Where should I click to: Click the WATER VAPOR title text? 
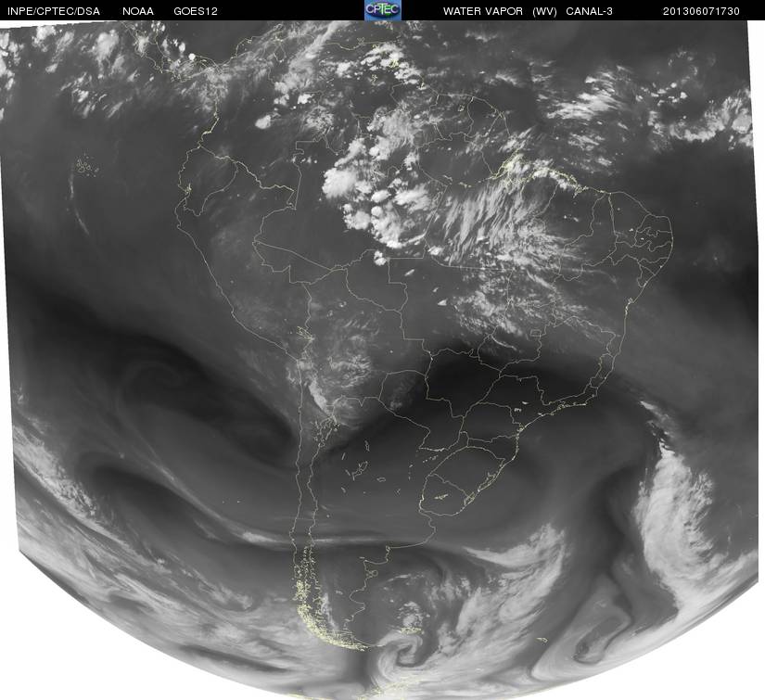tap(483, 11)
